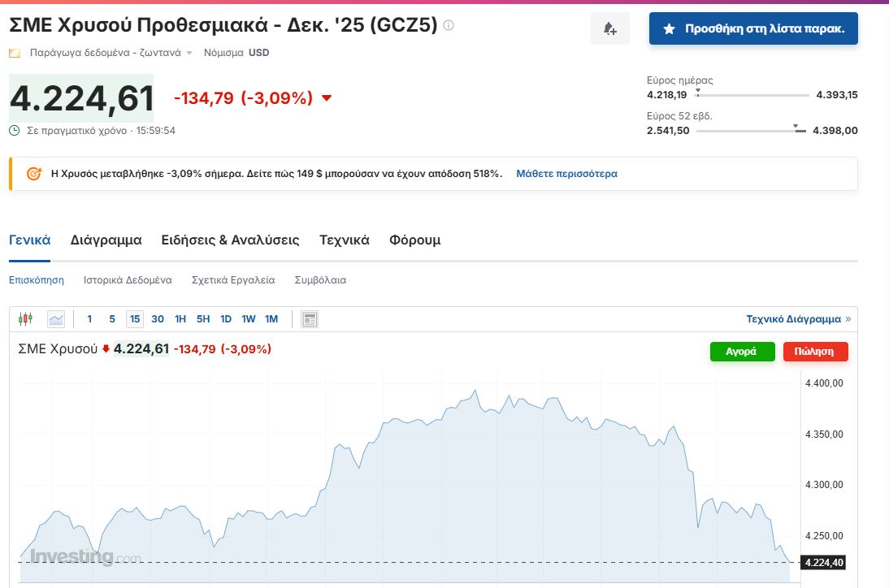Viewport: 889px width, 588px height.
Task: Select the 1H chart interval
Action: [180, 319]
